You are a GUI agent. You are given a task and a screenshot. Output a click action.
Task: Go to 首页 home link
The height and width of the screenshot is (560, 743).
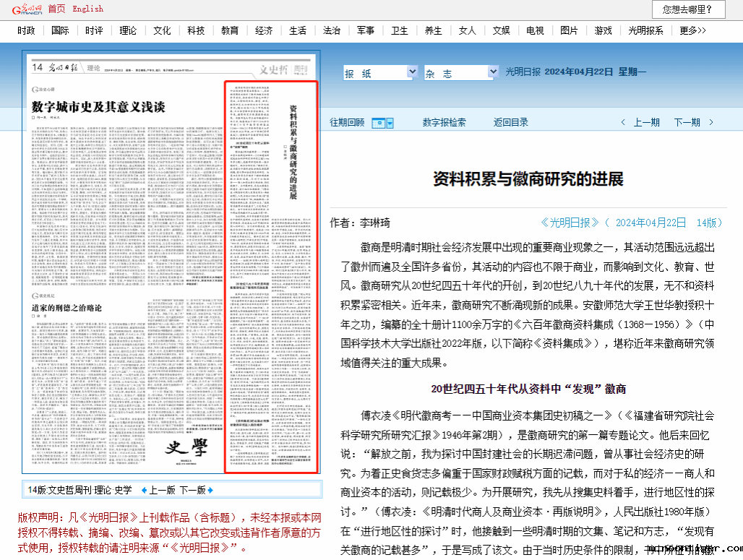[x=56, y=9]
